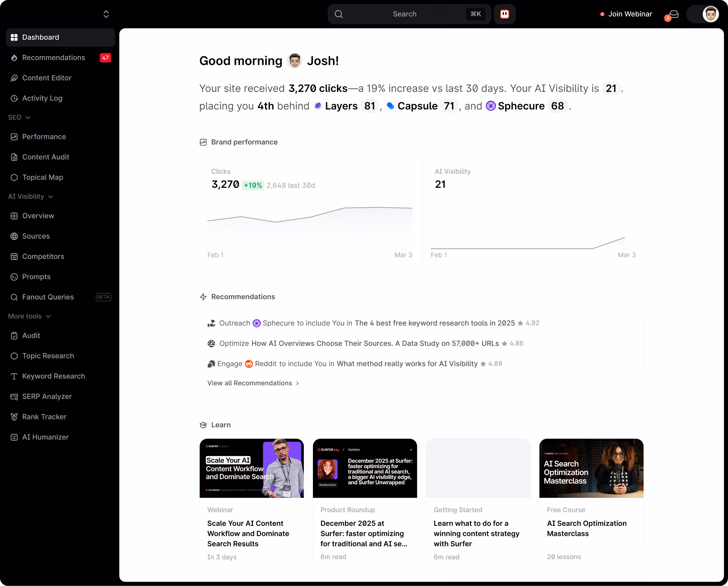
Task: Click the Topical Map hexagon icon
Action: tap(14, 177)
